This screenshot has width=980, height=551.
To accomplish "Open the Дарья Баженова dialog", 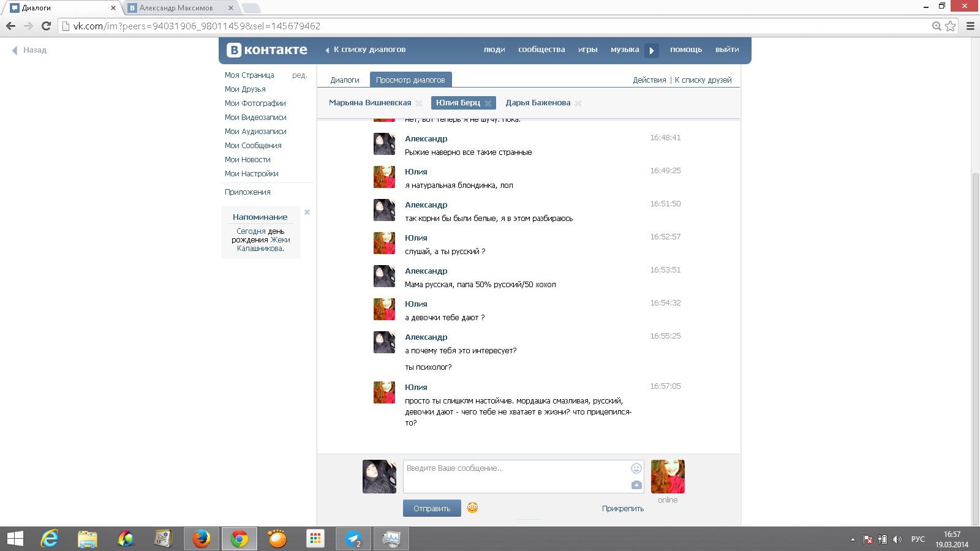I will coord(538,103).
